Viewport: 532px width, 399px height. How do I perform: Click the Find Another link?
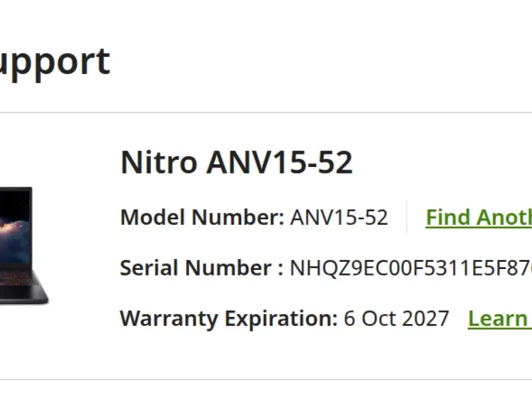pos(478,218)
